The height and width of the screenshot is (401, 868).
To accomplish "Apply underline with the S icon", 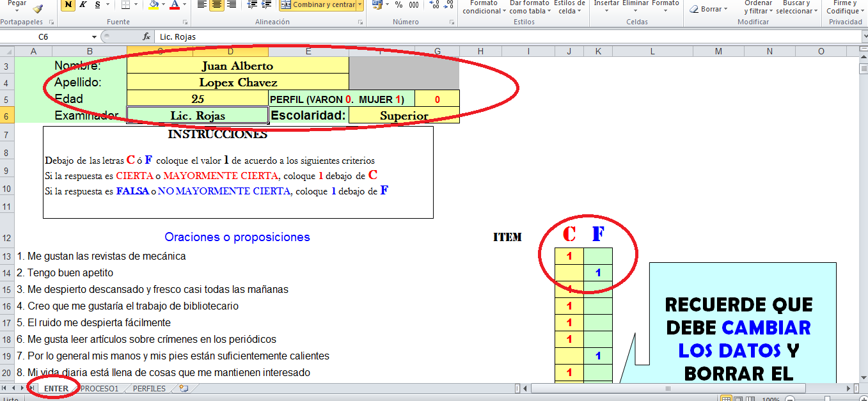I will point(97,5).
